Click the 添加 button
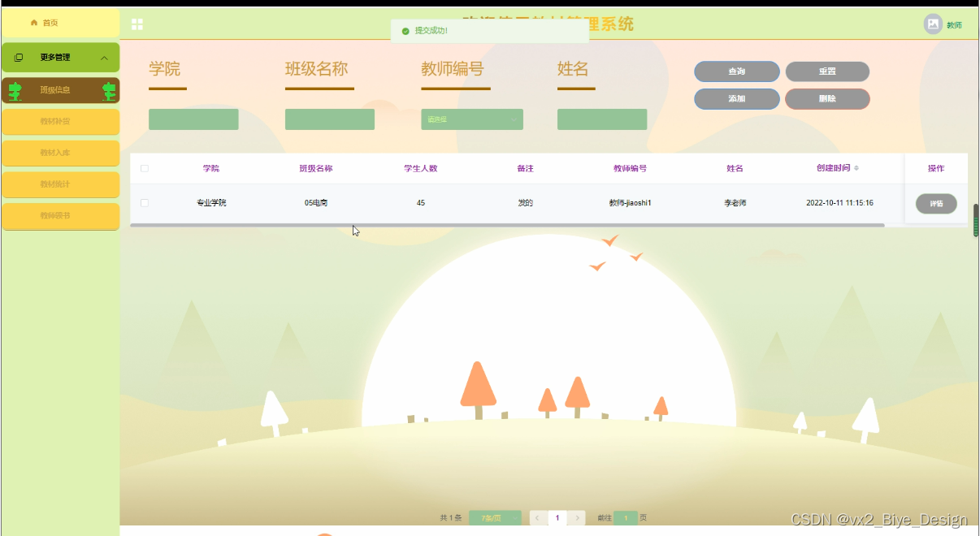 [x=737, y=98]
